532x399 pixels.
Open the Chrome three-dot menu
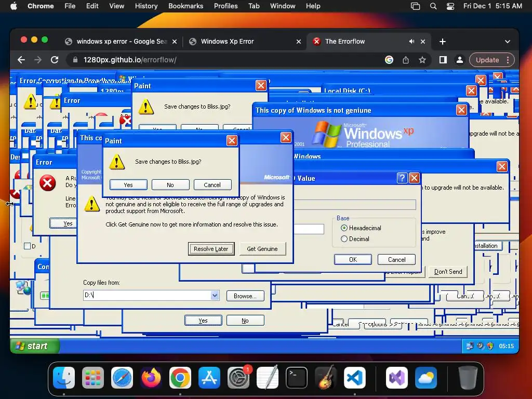tap(508, 60)
